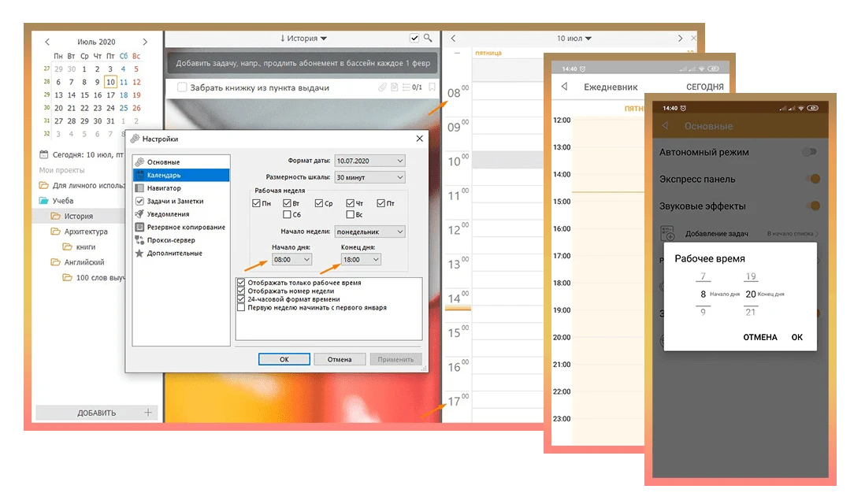The height and width of the screenshot is (504, 865).
Task: Tap back arrow in Ежедневник mobile header
Action: pyautogui.click(x=564, y=87)
